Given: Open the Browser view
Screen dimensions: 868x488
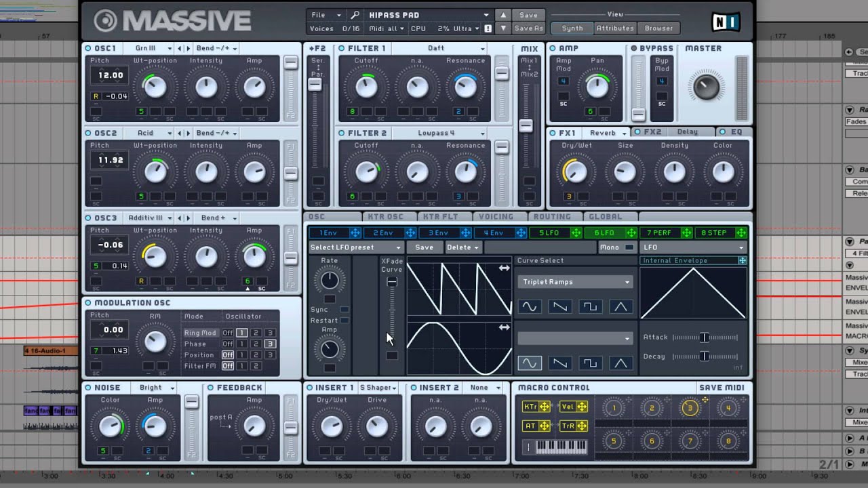Looking at the screenshot, I should pos(658,28).
